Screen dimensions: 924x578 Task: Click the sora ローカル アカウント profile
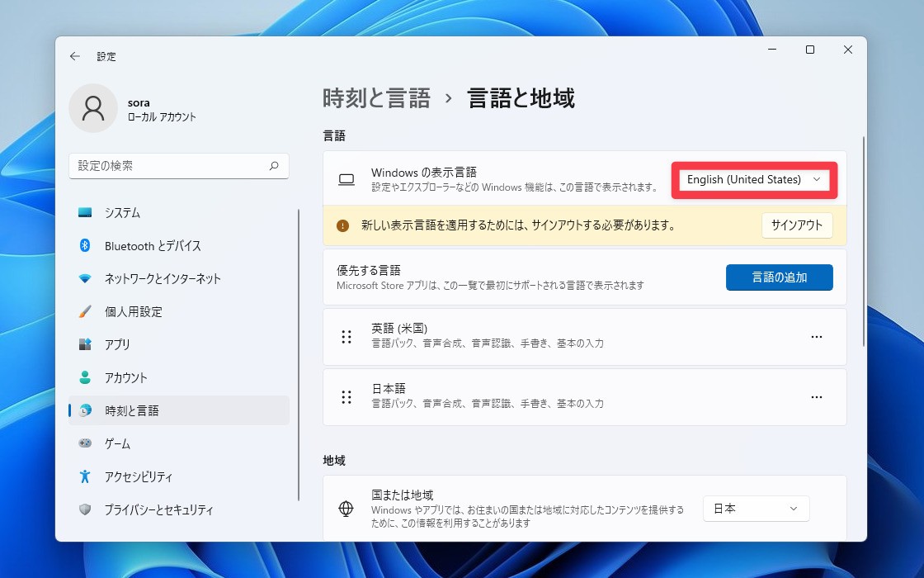click(133, 108)
